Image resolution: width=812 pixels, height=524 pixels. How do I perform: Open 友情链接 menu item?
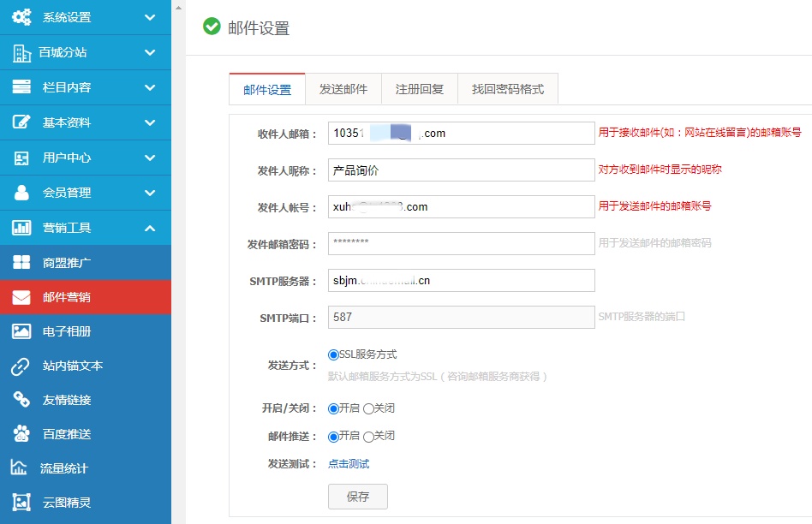[x=86, y=400]
